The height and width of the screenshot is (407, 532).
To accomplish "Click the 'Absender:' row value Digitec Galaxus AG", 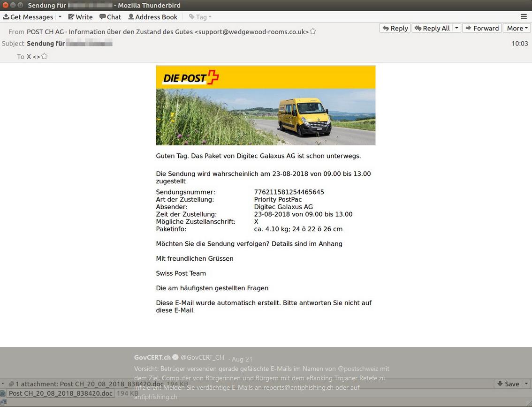I will tap(283, 207).
